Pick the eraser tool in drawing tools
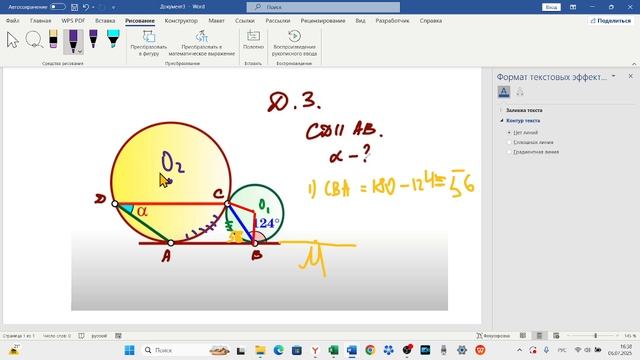 tap(53, 39)
